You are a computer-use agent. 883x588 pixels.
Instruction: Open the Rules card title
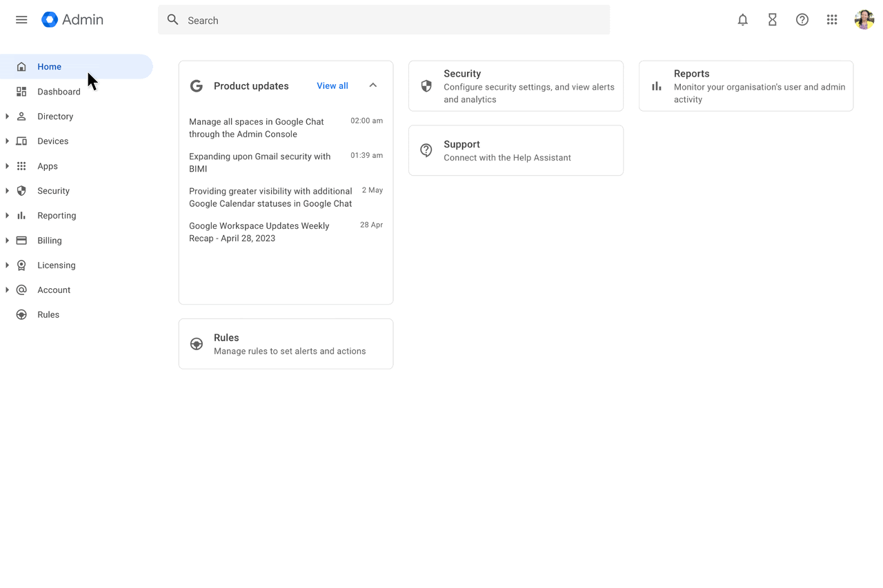[226, 338]
